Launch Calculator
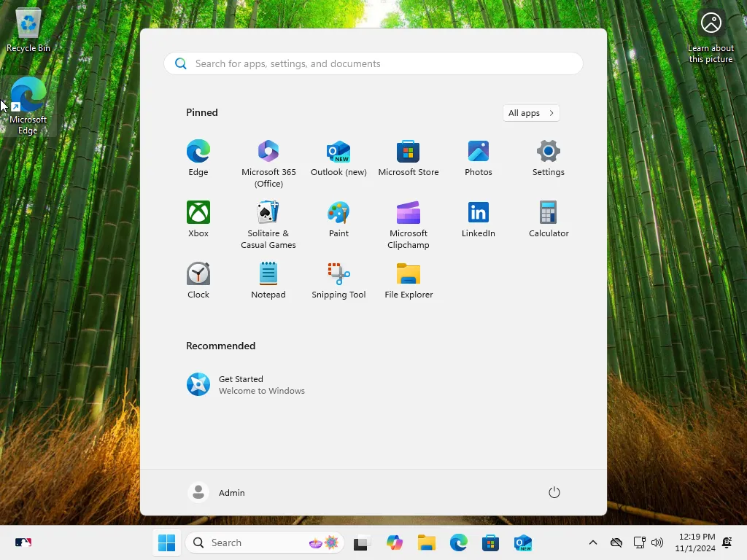This screenshot has height=560, width=747. pos(549,219)
